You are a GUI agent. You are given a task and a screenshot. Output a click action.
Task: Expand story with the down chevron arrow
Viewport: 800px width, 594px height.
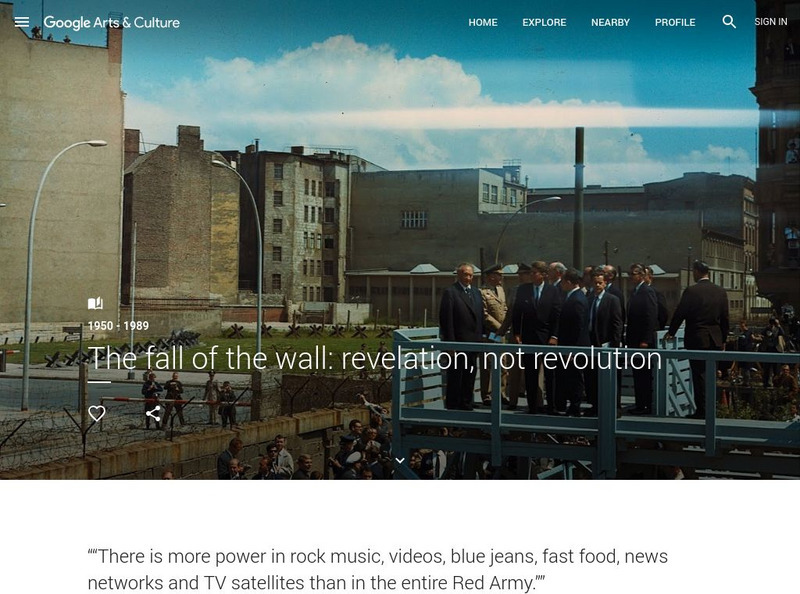(x=400, y=460)
